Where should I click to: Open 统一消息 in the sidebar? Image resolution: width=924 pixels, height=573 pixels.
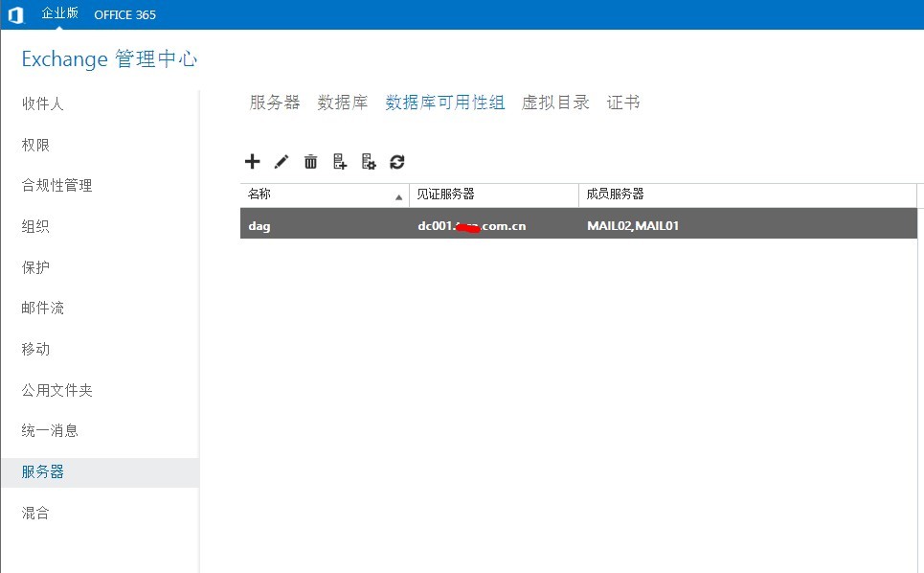(x=50, y=431)
